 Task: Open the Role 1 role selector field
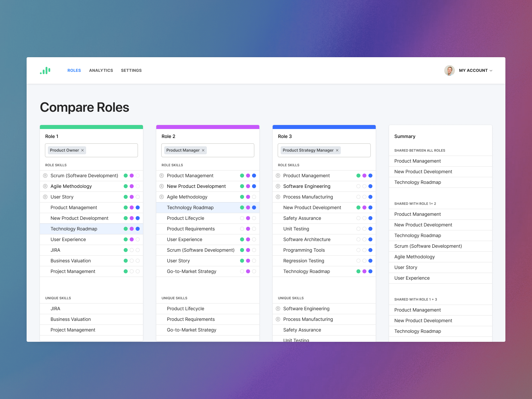click(113, 150)
